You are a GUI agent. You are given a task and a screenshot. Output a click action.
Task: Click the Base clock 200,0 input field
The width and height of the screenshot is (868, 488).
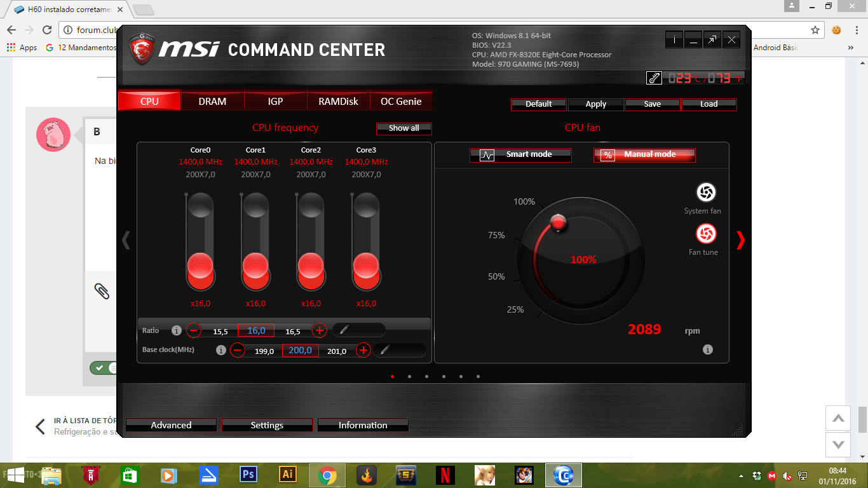point(301,350)
